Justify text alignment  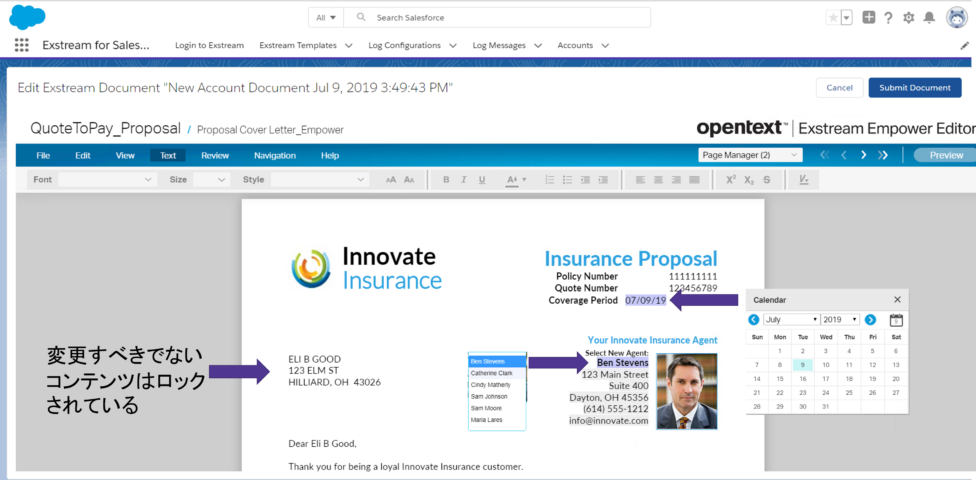click(x=694, y=180)
